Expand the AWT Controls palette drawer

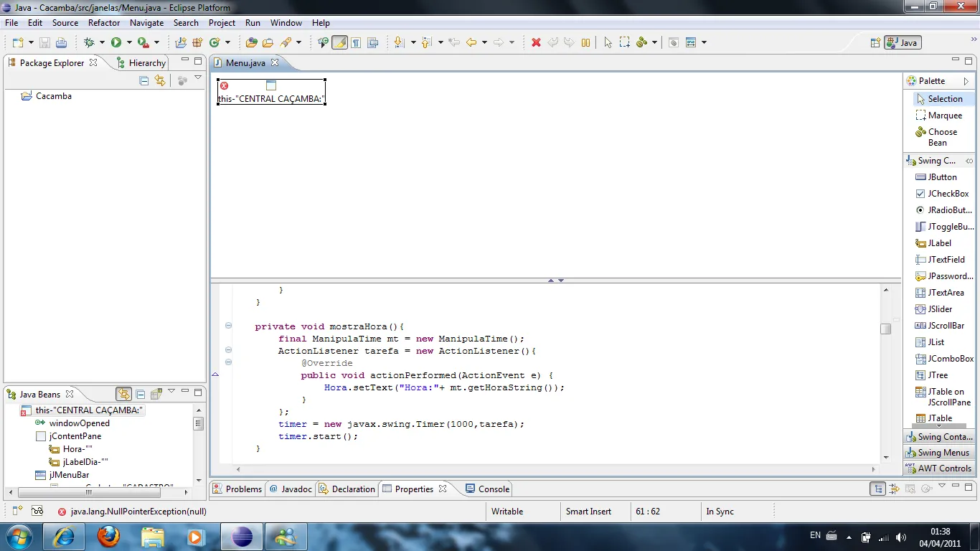tap(938, 468)
